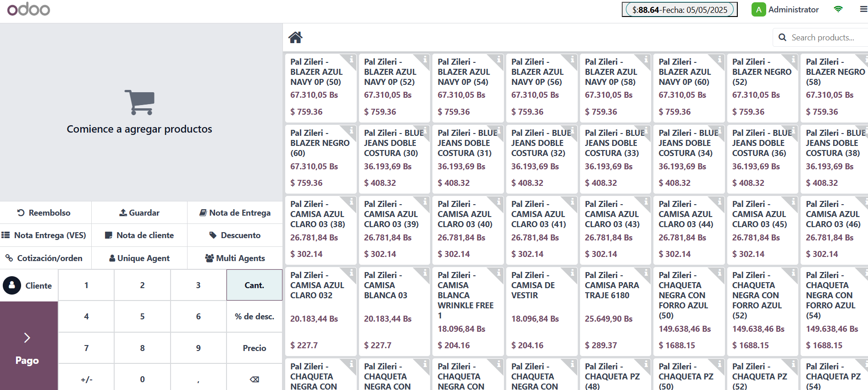
Task: Add CAMISA AZUL CLARO 03 (44) product
Action: click(x=689, y=230)
